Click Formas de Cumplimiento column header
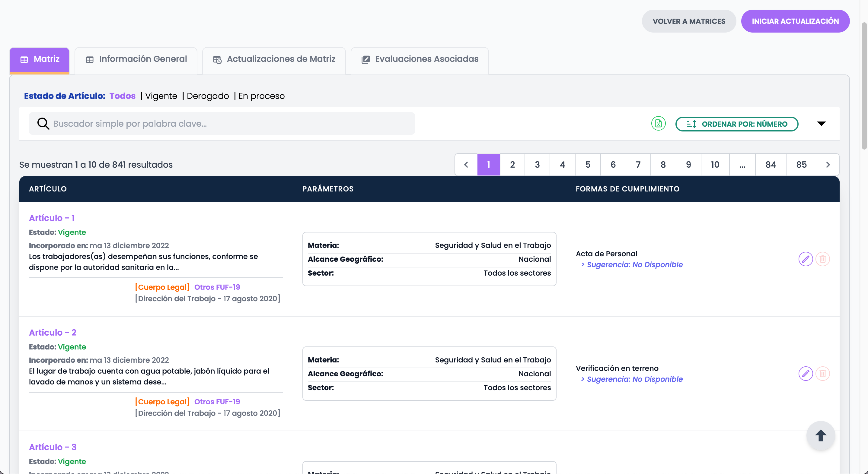The image size is (868, 474). (x=627, y=189)
